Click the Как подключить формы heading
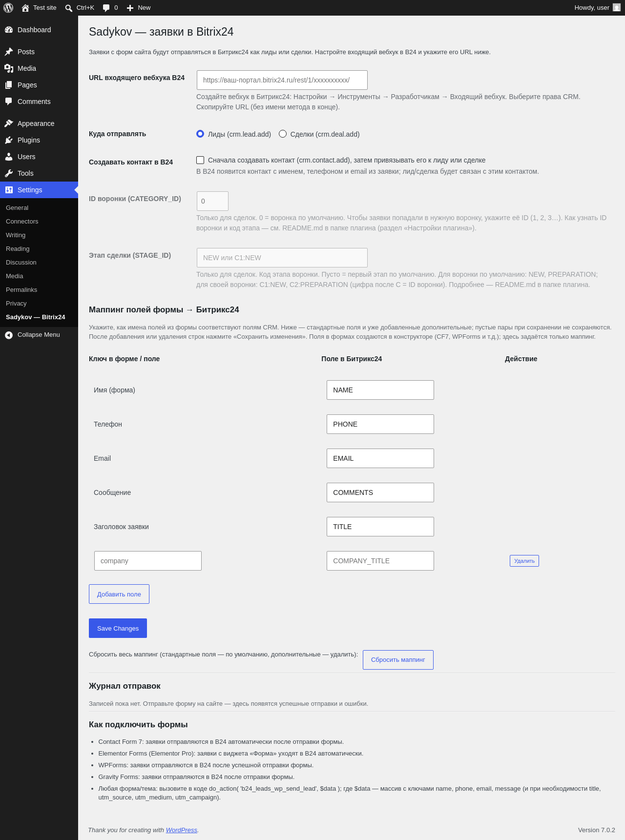The height and width of the screenshot is (840, 625). [x=138, y=724]
